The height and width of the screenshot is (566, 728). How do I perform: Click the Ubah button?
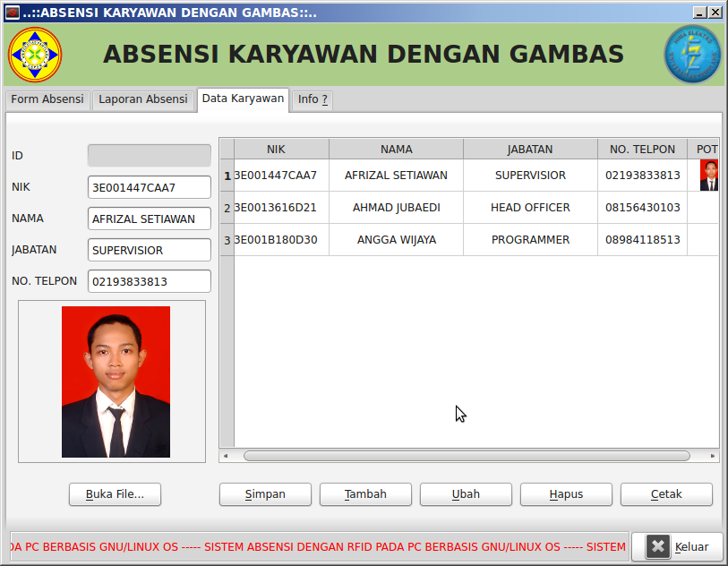click(x=466, y=494)
